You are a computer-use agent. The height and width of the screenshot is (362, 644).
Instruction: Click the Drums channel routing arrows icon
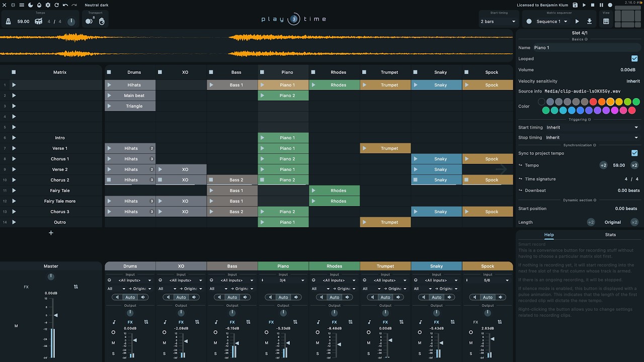pyautogui.click(x=146, y=322)
